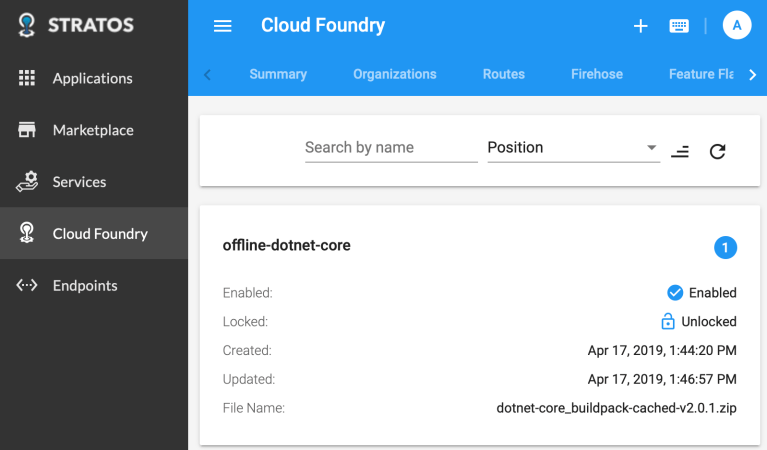Click the Stratos logo icon

(26, 25)
